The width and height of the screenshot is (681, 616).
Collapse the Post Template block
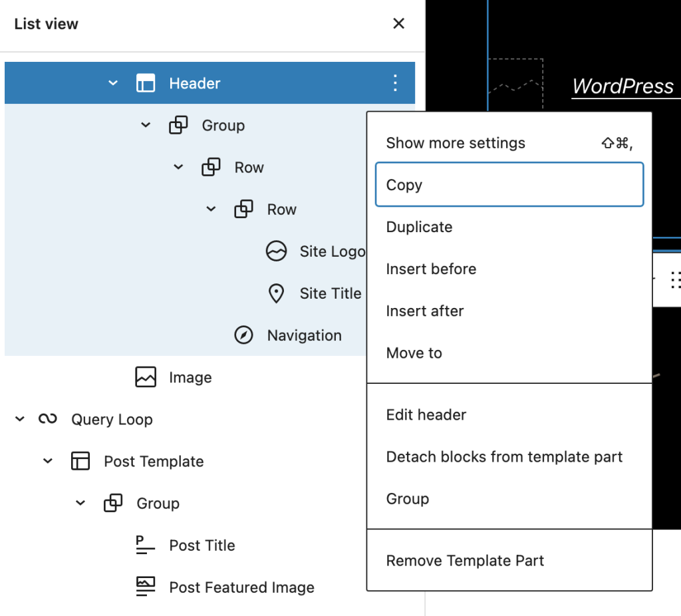coord(48,461)
